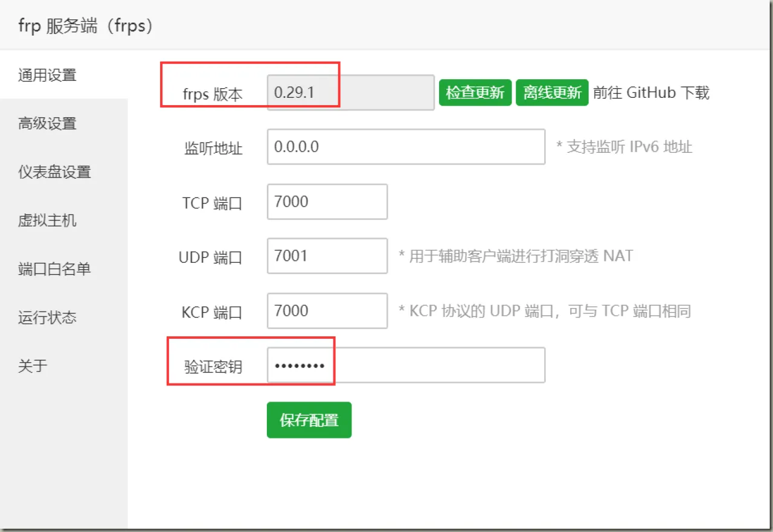This screenshot has width=773, height=532.
Task: Select the 虚拟主机 sidebar item
Action: [x=47, y=220]
